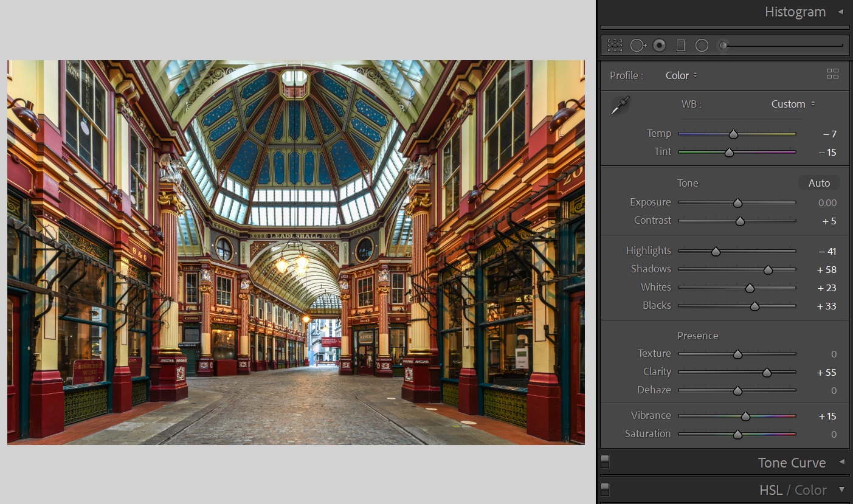
Task: Toggle the Tone Curve panel switch
Action: (605, 461)
